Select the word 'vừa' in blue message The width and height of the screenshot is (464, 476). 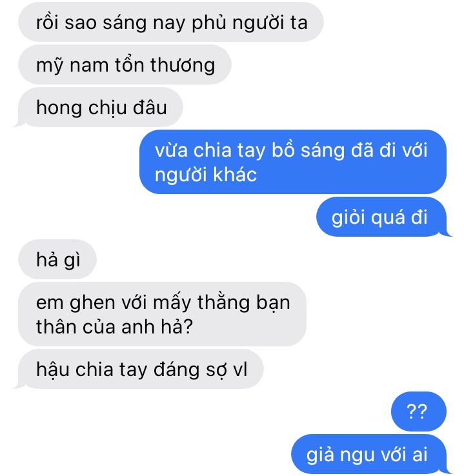[x=171, y=150]
